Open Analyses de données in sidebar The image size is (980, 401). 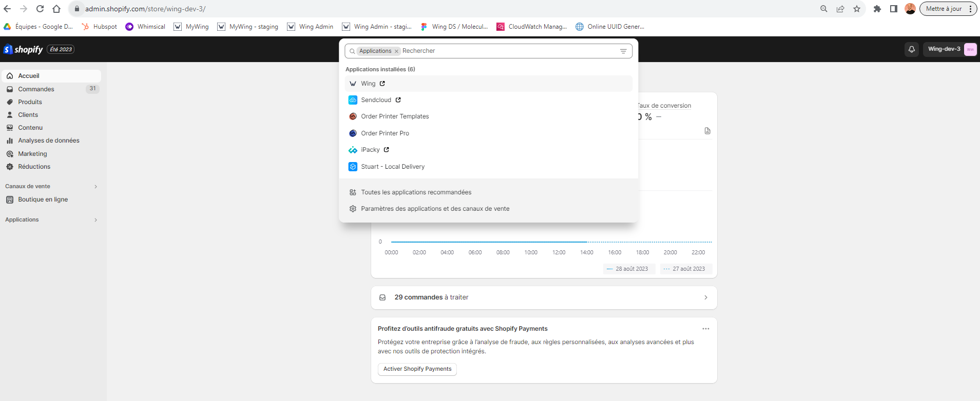point(51,141)
